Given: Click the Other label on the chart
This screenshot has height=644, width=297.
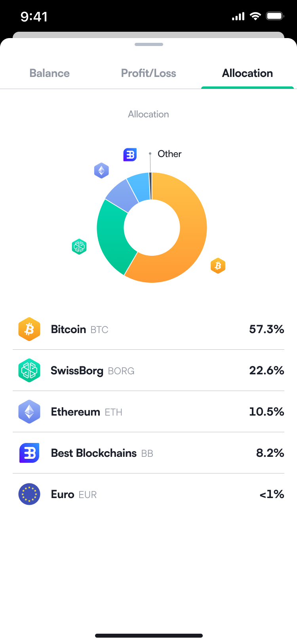Looking at the screenshot, I should click(x=169, y=154).
